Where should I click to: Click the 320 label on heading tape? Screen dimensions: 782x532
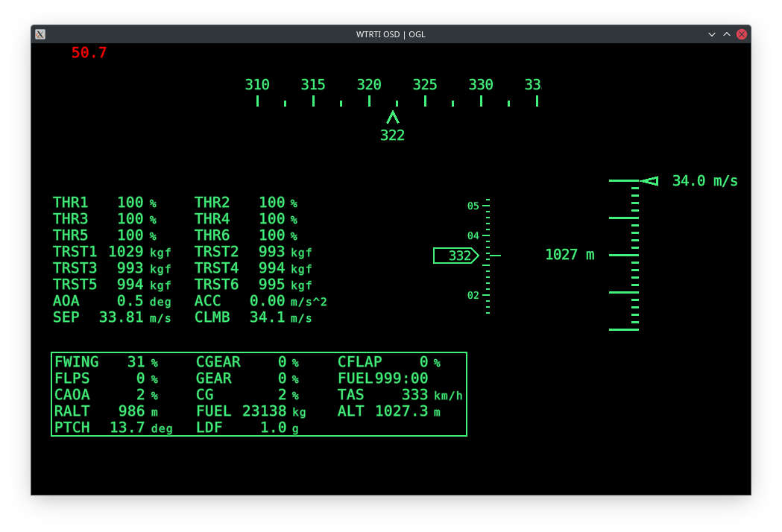pyautogui.click(x=369, y=85)
